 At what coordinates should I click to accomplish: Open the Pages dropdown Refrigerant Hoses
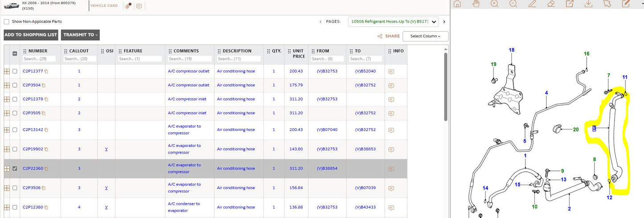(394, 21)
